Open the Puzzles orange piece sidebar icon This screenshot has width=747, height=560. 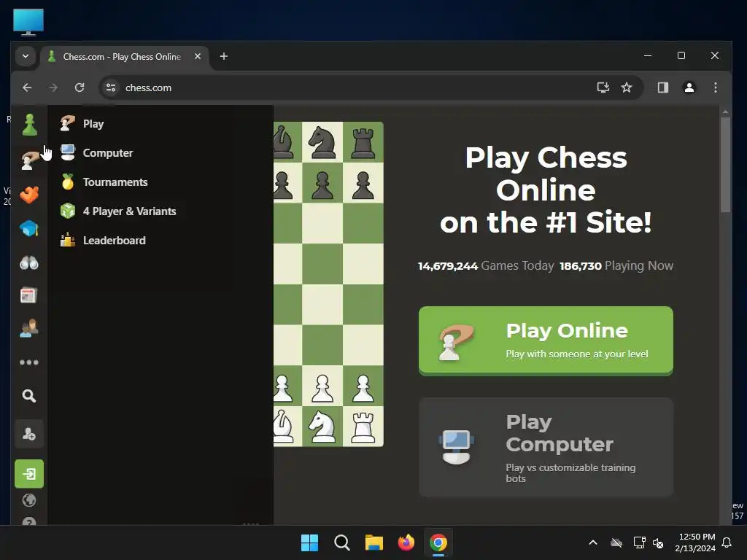coord(29,195)
